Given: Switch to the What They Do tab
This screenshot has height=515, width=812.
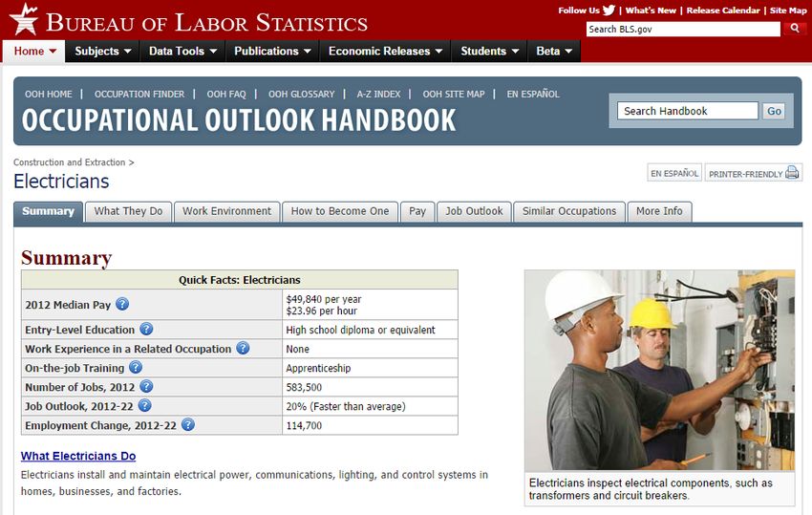Looking at the screenshot, I should coord(128,211).
